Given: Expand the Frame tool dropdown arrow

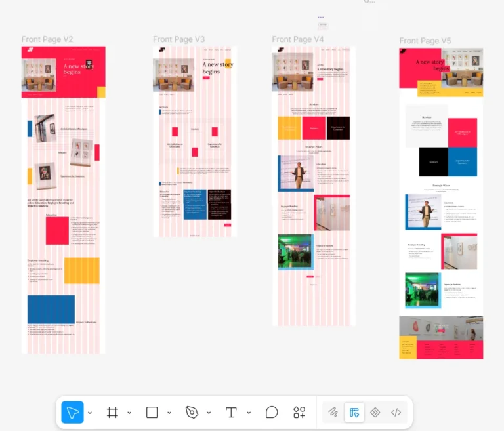Looking at the screenshot, I should [x=129, y=413].
